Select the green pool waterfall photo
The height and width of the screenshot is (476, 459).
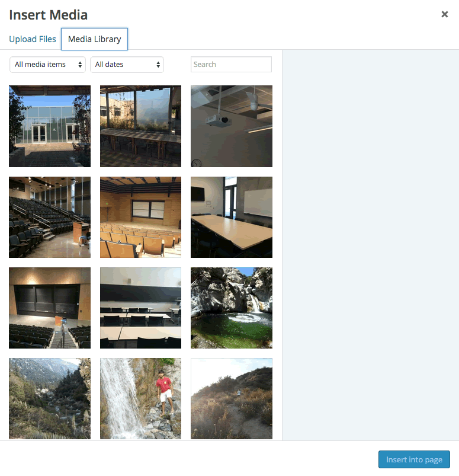point(232,308)
